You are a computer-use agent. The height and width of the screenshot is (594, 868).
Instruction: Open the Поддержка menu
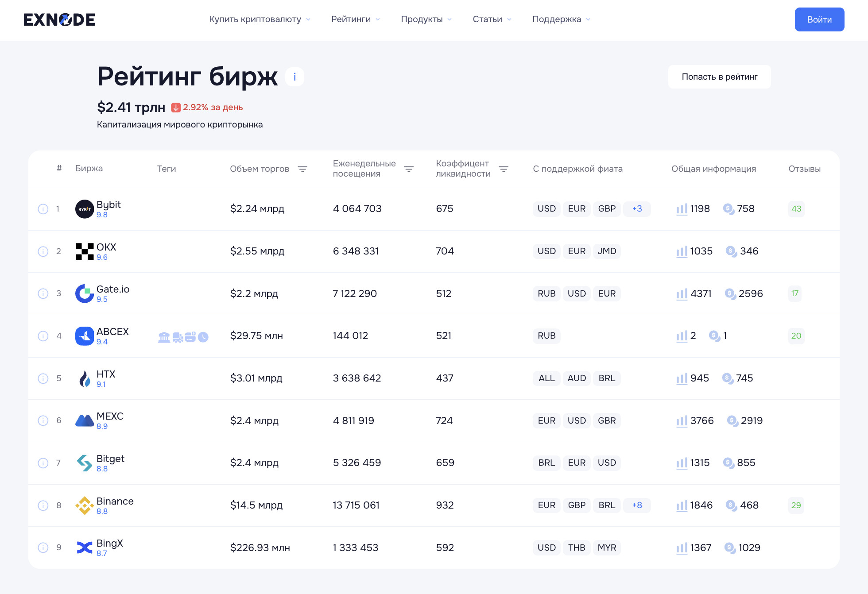[x=561, y=19]
